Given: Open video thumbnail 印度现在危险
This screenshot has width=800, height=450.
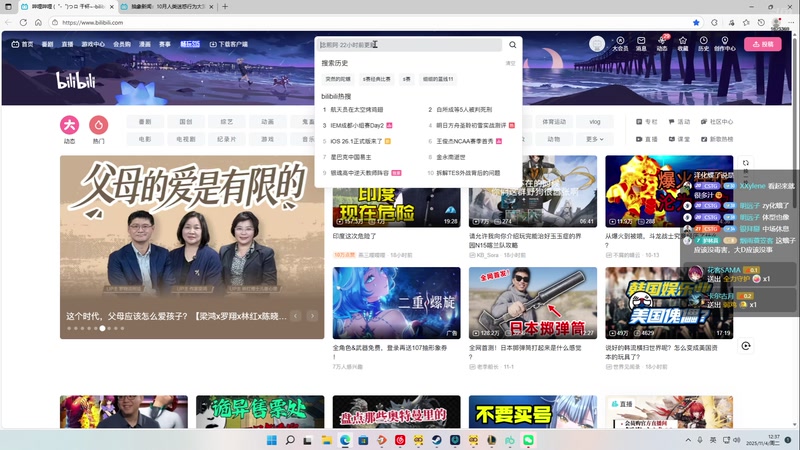Looking at the screenshot, I should (396, 206).
